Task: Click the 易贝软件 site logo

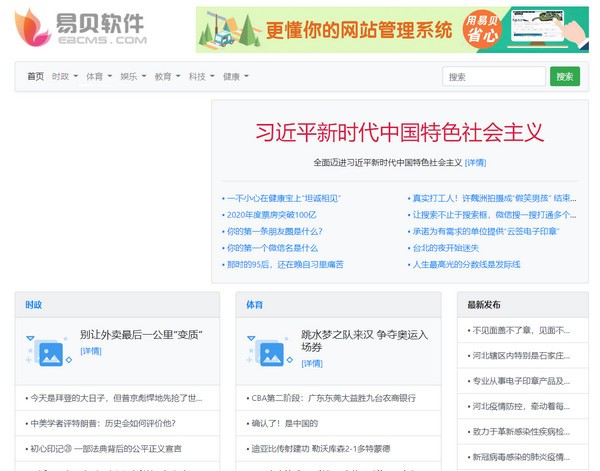Action: 80,29
